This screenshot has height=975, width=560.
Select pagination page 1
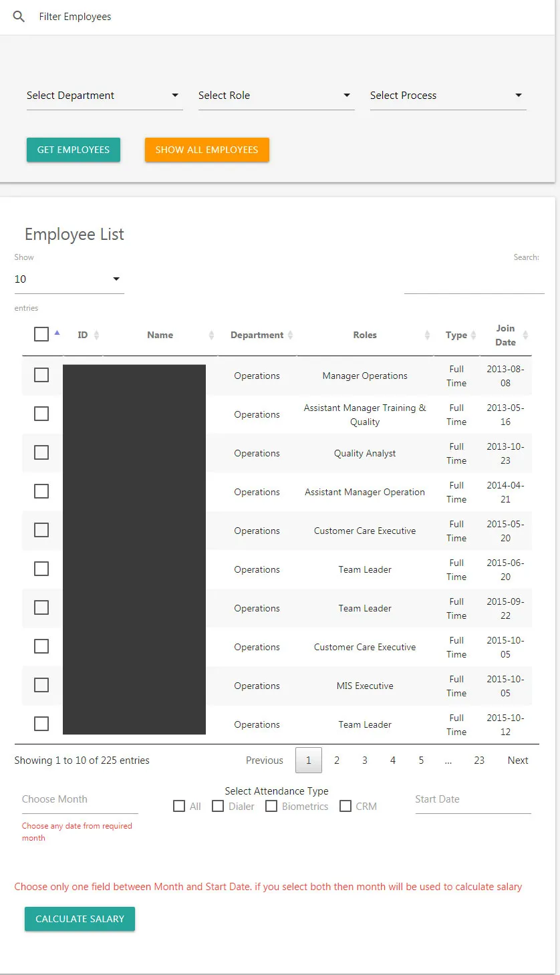(x=309, y=760)
